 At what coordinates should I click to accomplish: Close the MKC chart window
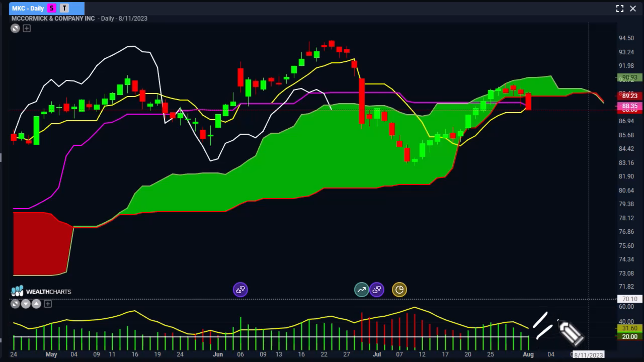(633, 9)
